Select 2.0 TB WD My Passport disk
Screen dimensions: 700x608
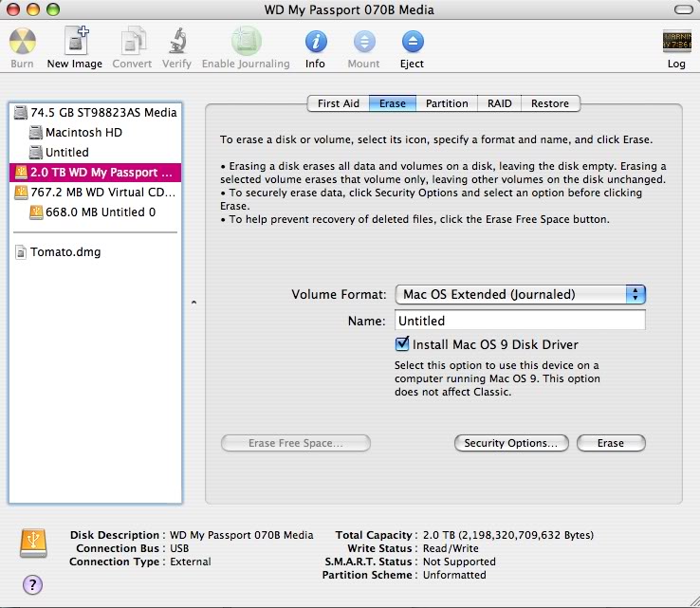click(95, 173)
